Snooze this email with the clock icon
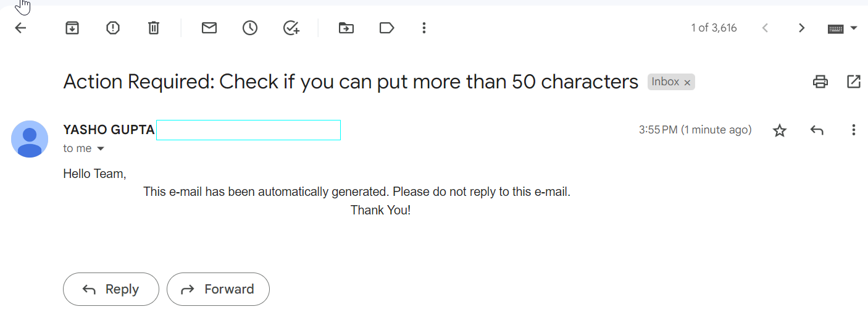Viewport: 868px width, 317px height. (250, 28)
